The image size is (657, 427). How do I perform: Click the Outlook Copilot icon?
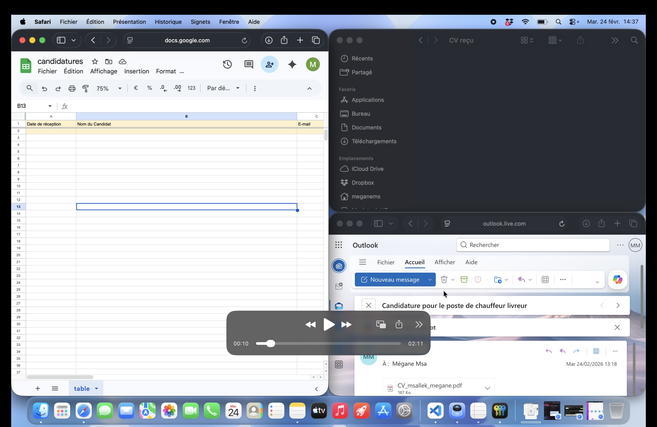coord(618,280)
